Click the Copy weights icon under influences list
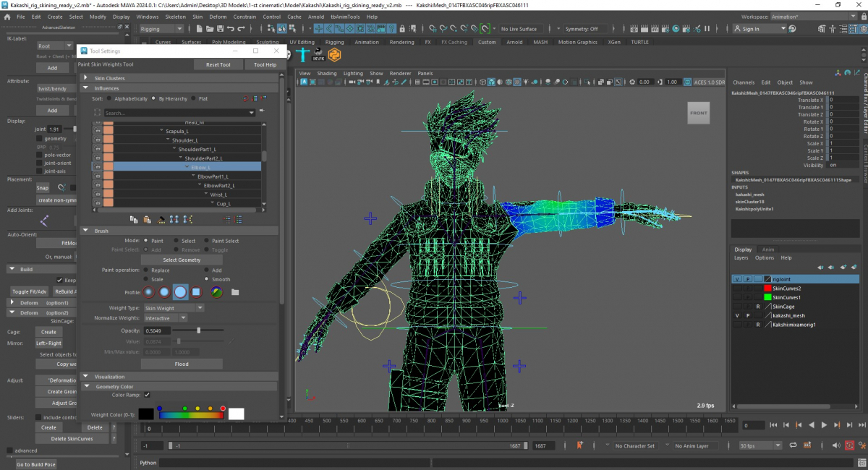 tap(135, 219)
